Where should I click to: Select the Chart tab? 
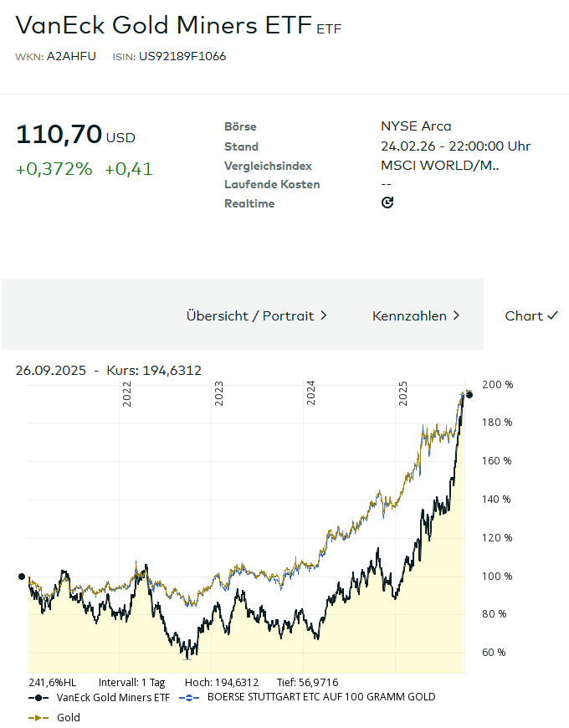coord(531,315)
